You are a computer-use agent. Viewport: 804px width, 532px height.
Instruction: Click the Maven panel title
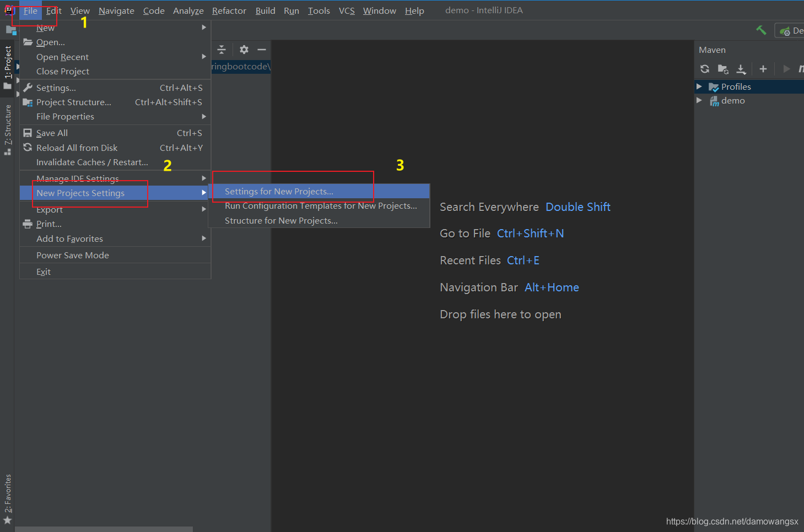click(x=712, y=50)
